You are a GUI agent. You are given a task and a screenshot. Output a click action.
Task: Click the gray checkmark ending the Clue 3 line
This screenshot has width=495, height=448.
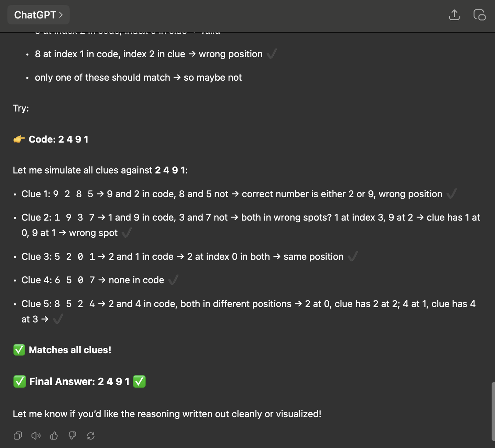point(353,256)
